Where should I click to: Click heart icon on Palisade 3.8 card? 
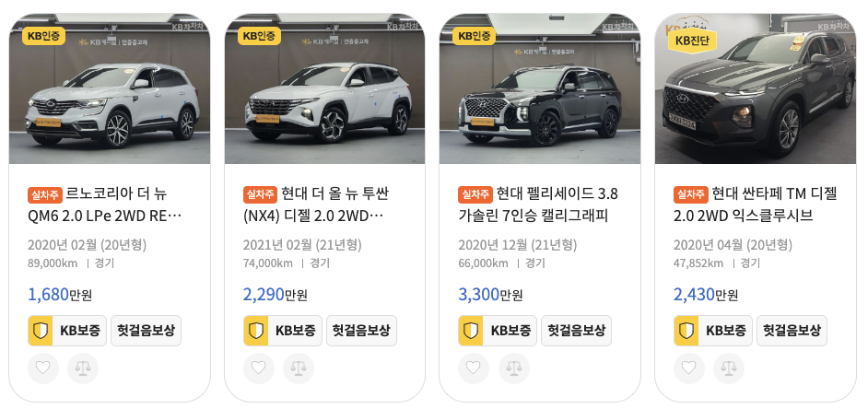[474, 368]
